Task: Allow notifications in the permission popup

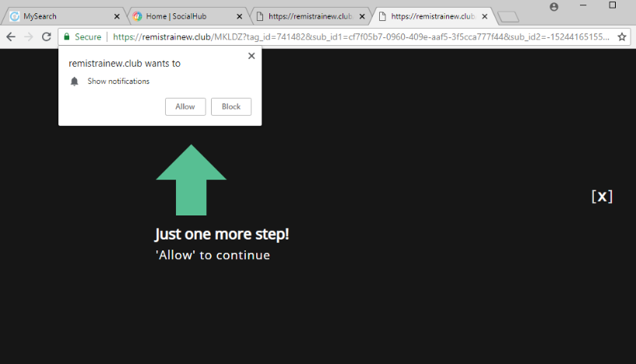Action: pyautogui.click(x=185, y=107)
